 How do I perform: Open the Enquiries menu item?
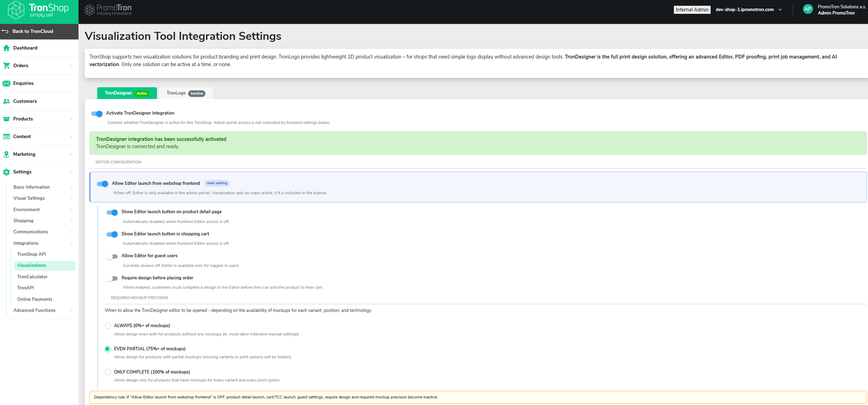pos(39,83)
